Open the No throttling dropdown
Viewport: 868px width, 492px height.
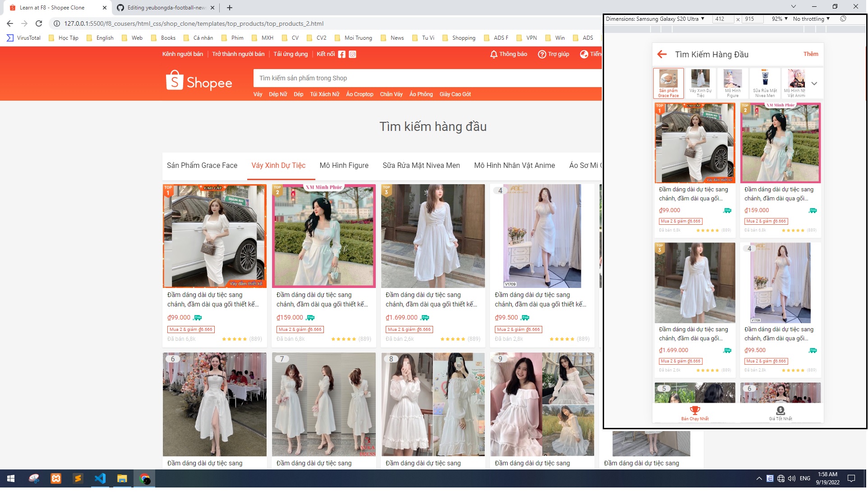tap(811, 19)
